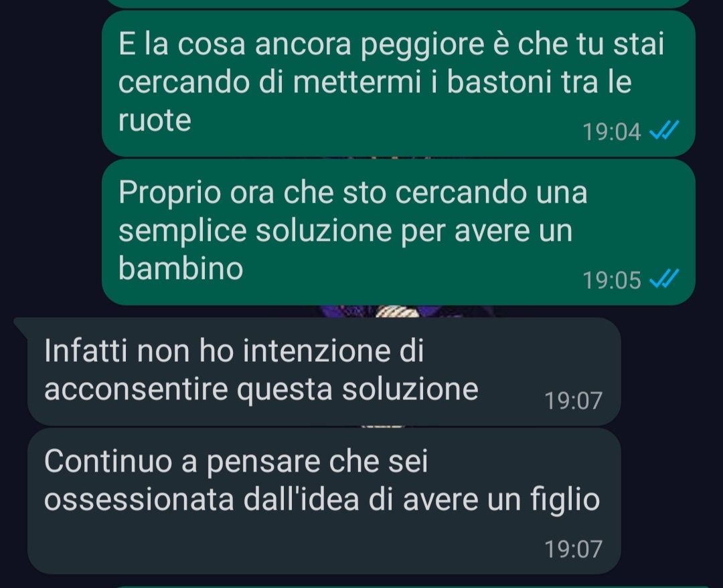Click the 19:05 timestamp

point(611,280)
